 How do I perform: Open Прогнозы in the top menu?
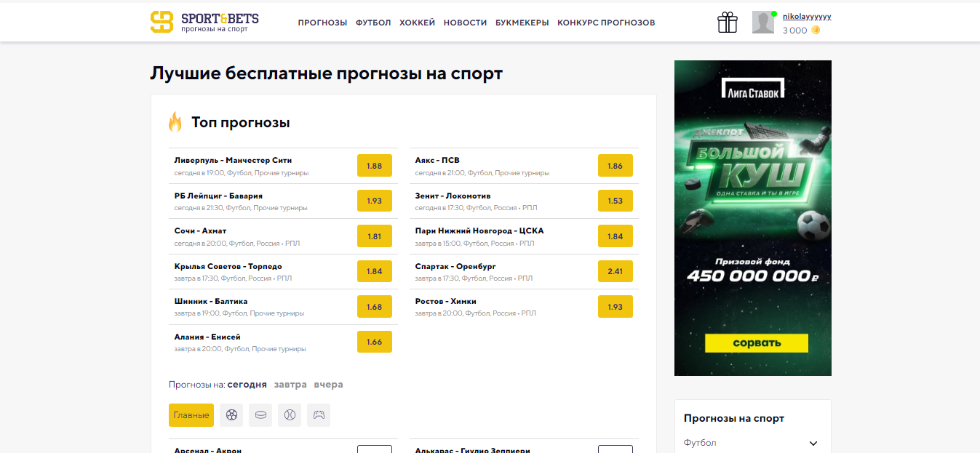pyautogui.click(x=322, y=23)
